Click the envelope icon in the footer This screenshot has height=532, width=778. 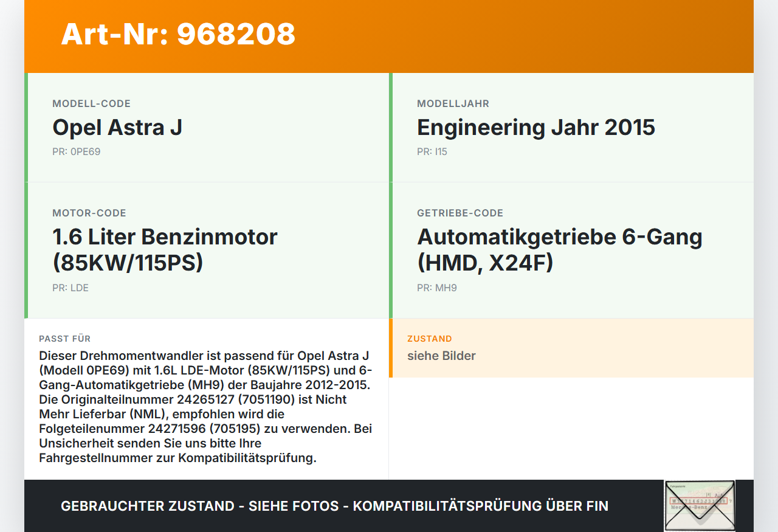coord(700,506)
